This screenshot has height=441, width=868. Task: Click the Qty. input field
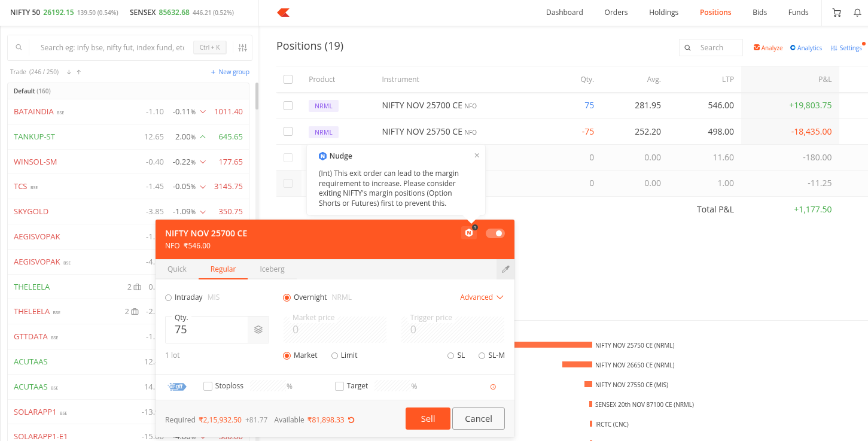(206, 330)
